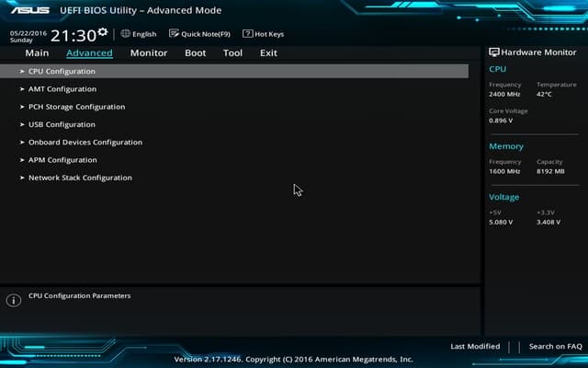Viewport: 588px width, 368px height.
Task: Expand the USB Configuration arrow
Action: click(x=22, y=124)
